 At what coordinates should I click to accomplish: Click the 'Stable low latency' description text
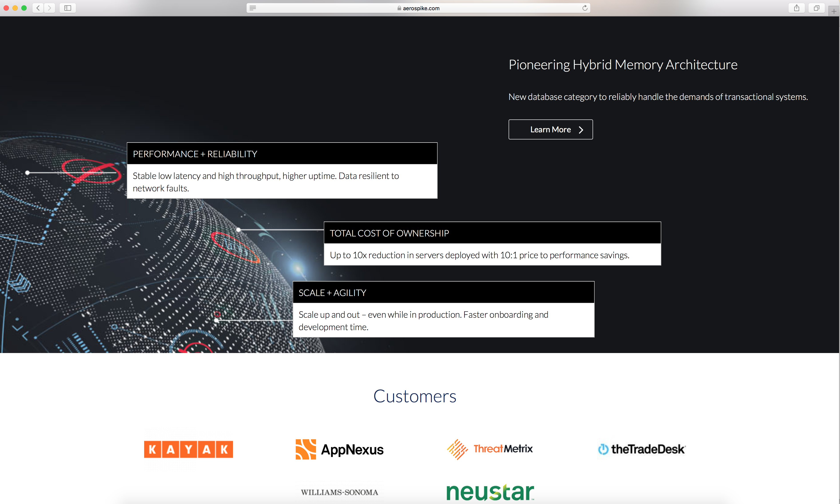point(266,182)
